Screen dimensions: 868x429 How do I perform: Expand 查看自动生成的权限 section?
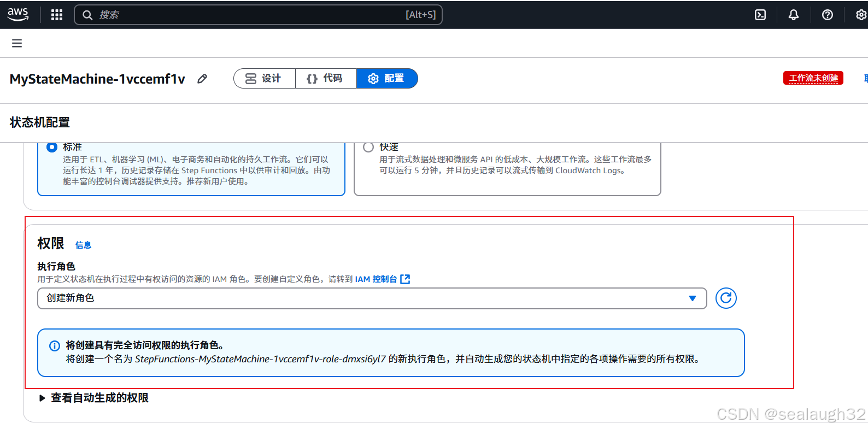coord(94,398)
